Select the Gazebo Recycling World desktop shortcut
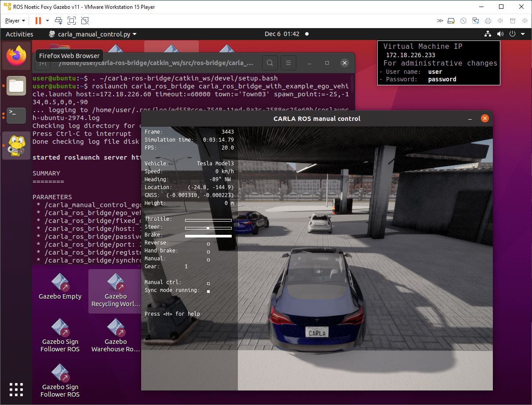The height and width of the screenshot is (405, 532). pyautogui.click(x=116, y=291)
